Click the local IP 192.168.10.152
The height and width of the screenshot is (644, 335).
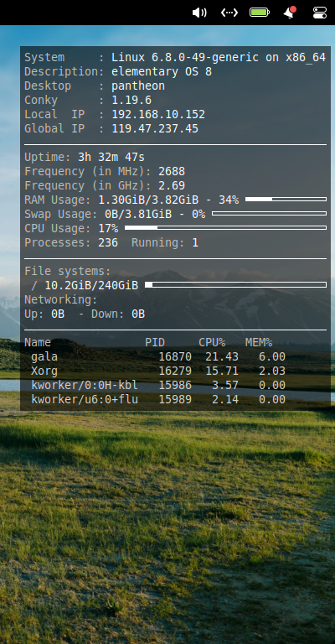(158, 115)
